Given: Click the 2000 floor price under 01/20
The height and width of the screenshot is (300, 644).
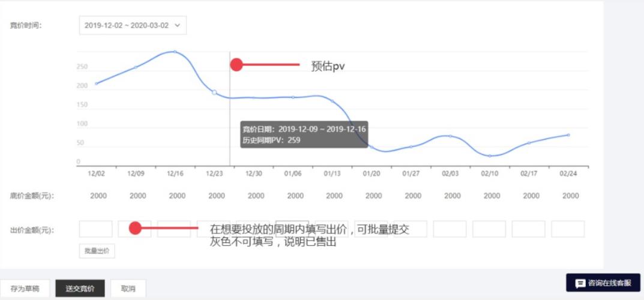Looking at the screenshot, I should pyautogui.click(x=374, y=196).
